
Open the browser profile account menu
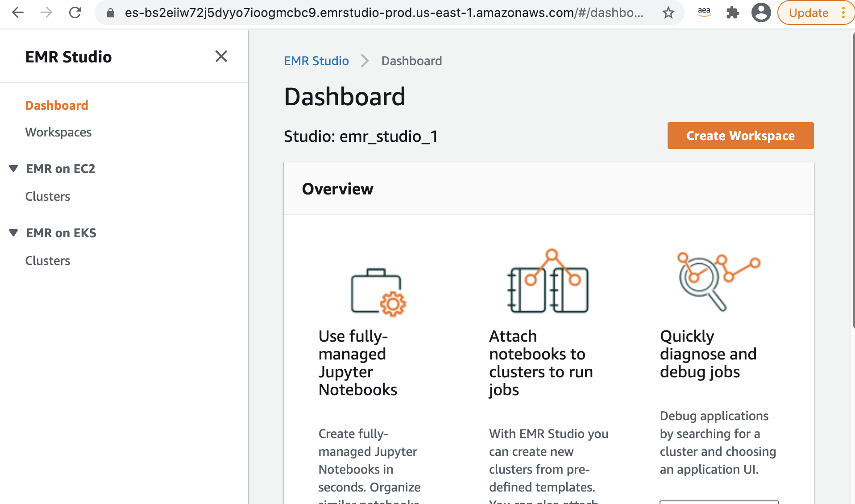tap(761, 12)
